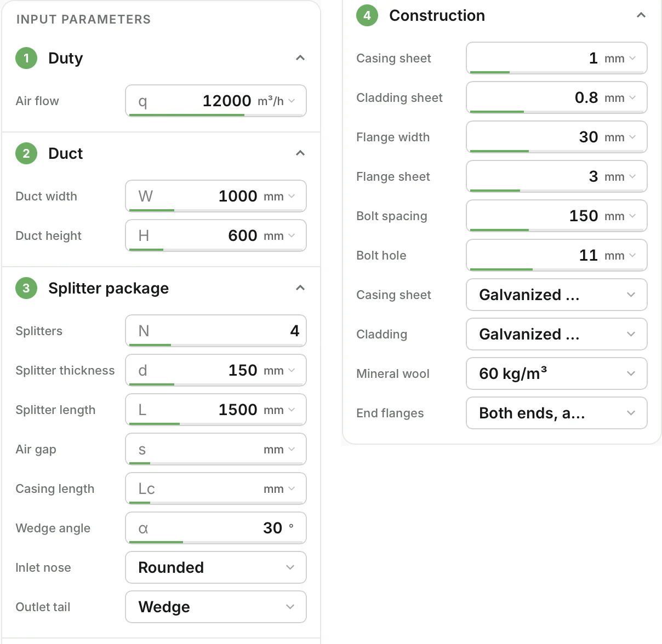Collapse the Construction section chevron
Viewport: 662px width, 644px height.
[x=641, y=15]
